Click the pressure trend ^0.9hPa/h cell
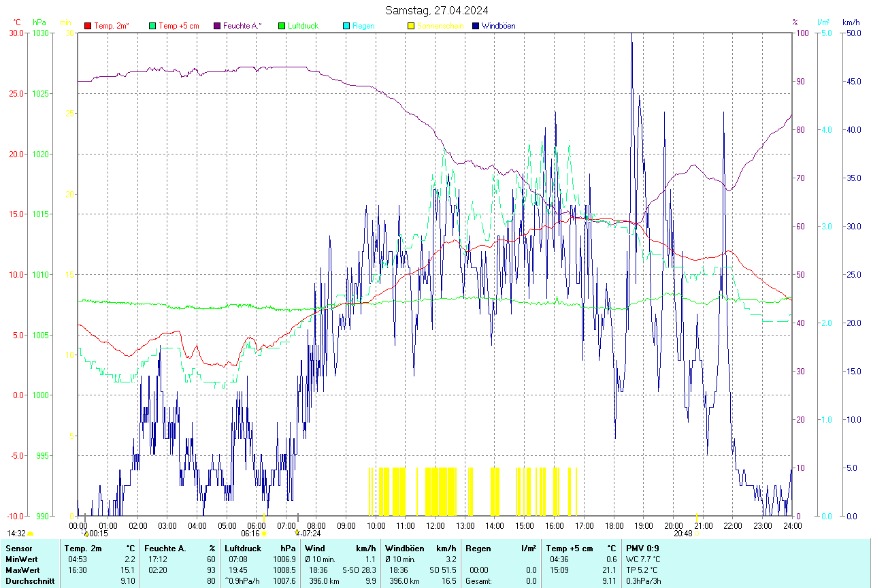The image size is (871, 588). (x=243, y=581)
